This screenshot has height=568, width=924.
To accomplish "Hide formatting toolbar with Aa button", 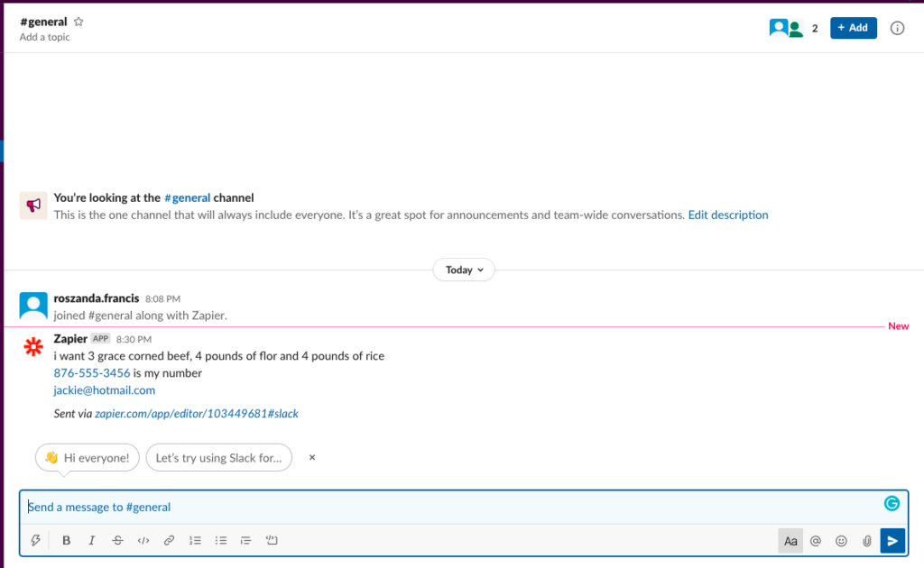I will click(790, 541).
